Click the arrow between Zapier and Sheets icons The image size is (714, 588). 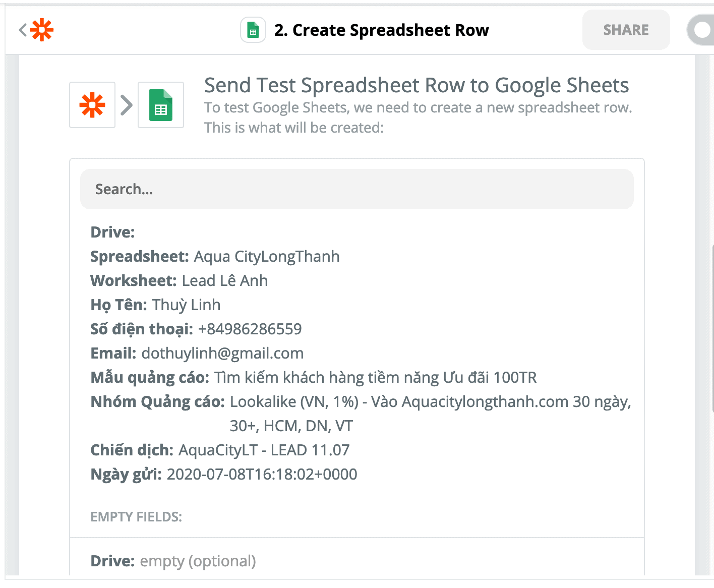pyautogui.click(x=127, y=105)
